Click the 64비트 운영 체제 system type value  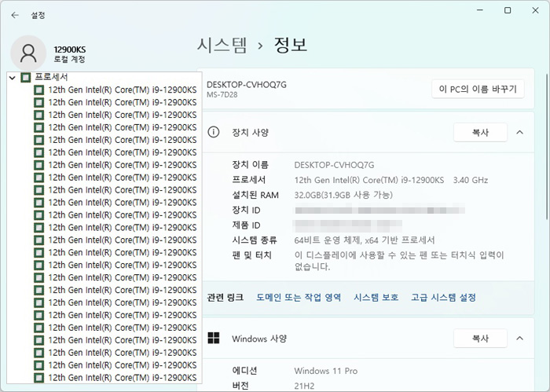pyautogui.click(x=365, y=240)
